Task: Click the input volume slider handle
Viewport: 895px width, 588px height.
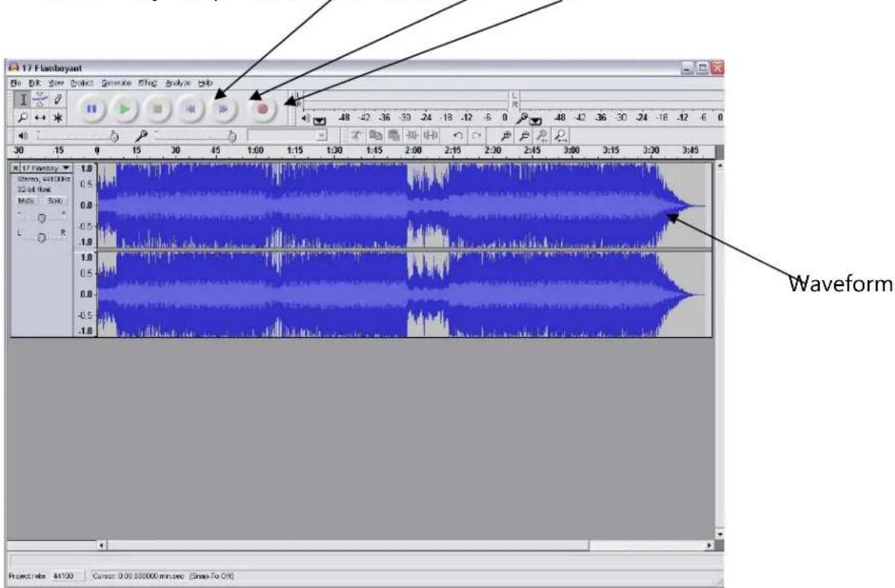Action: point(231,137)
